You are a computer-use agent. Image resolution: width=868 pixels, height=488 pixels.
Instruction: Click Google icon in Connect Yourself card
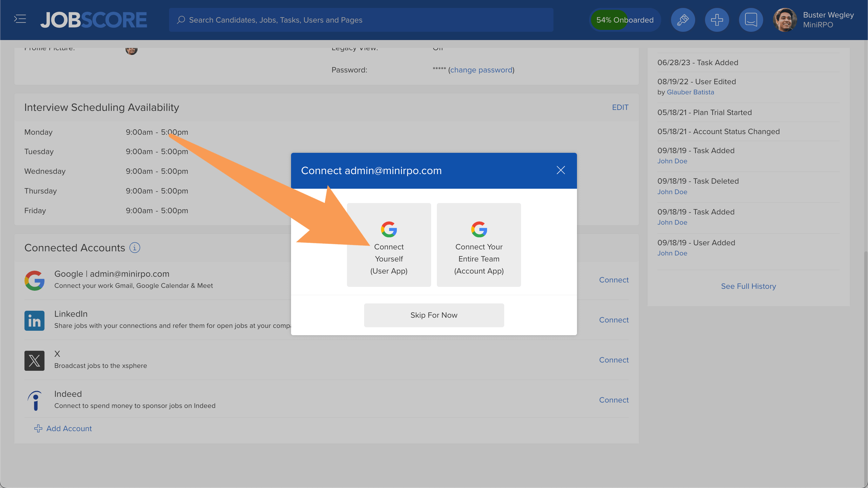tap(389, 229)
